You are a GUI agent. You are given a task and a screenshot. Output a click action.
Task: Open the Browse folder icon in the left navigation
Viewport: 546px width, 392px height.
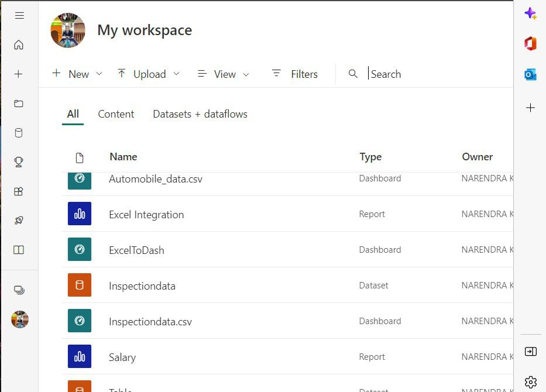[19, 104]
